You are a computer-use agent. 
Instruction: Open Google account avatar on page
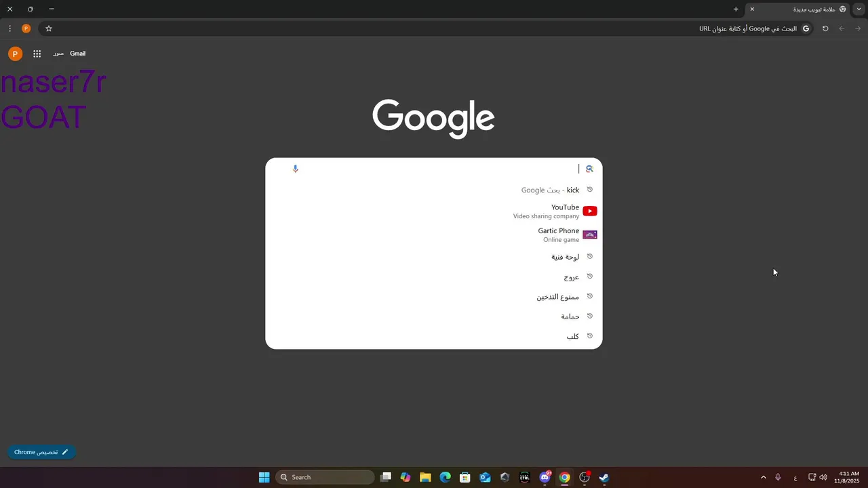pos(15,54)
